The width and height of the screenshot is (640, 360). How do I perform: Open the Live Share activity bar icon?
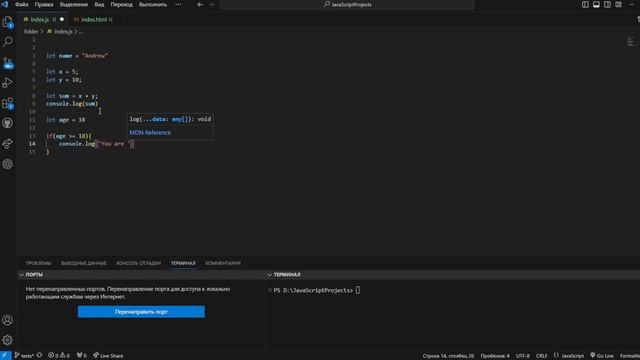point(8,144)
